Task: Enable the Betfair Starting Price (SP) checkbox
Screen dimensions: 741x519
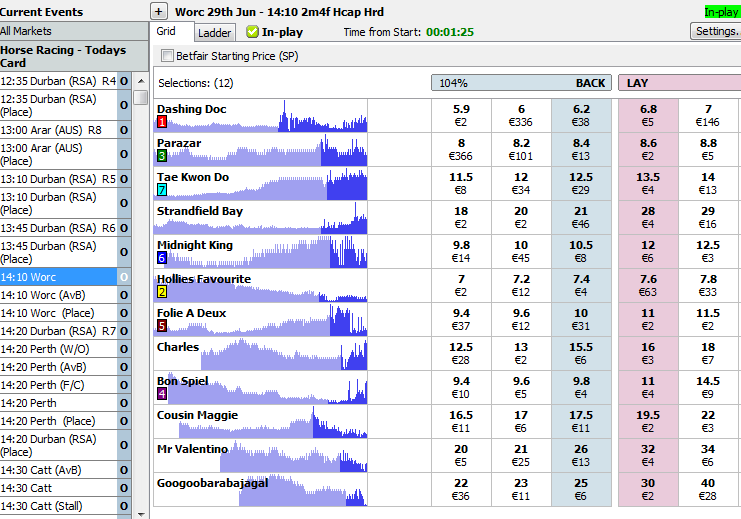Action: point(167,56)
